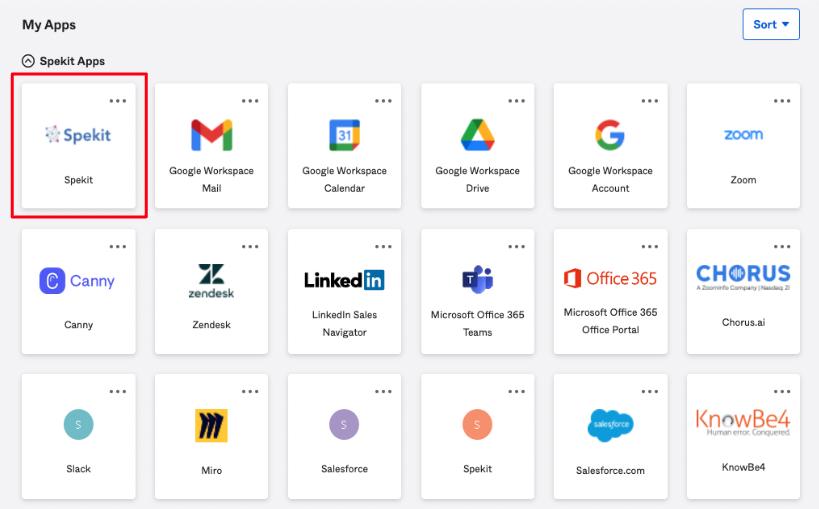Open options on orange S Spekit tile
Image resolution: width=819 pixels, height=509 pixels.
[x=517, y=391]
